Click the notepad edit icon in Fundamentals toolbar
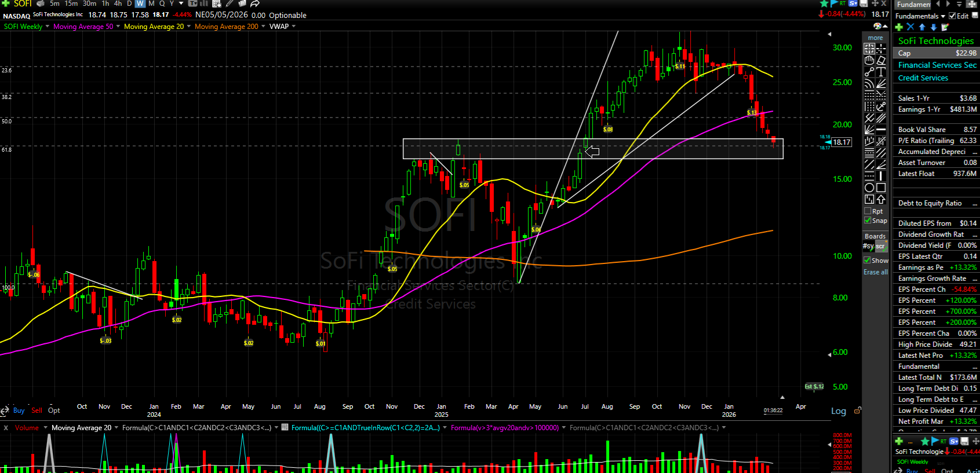Image resolution: width=980 pixels, height=473 pixels. pyautogui.click(x=945, y=27)
